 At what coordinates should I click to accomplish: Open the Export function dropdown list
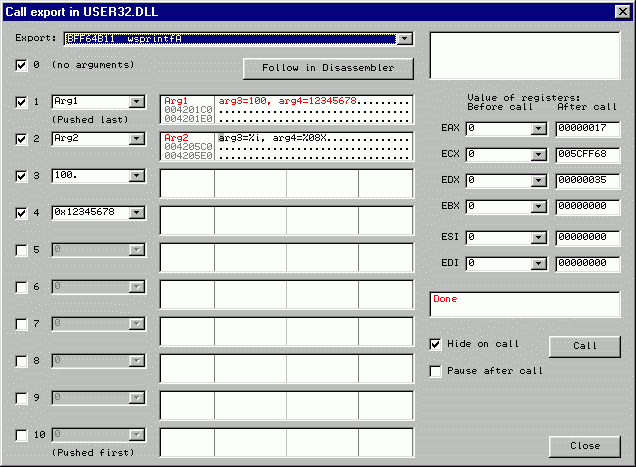coord(404,39)
